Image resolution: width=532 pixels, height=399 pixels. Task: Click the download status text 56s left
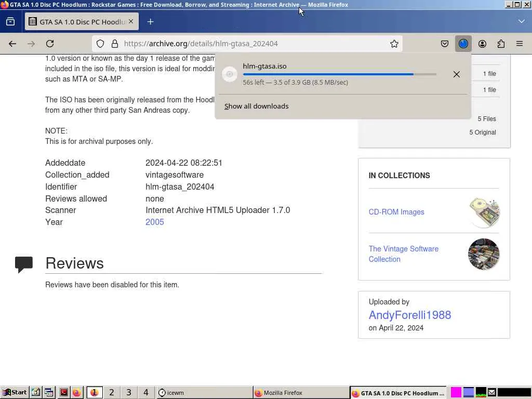tap(295, 83)
